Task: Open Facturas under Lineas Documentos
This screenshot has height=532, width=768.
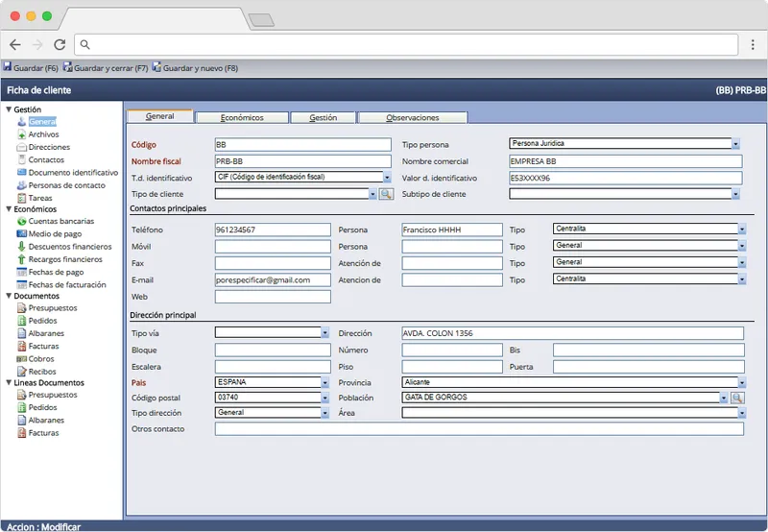Action: pos(43,432)
